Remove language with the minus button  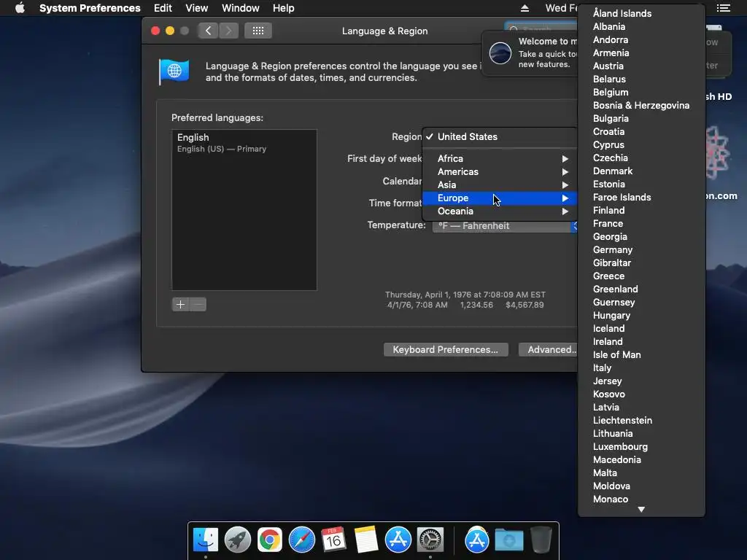click(x=198, y=304)
